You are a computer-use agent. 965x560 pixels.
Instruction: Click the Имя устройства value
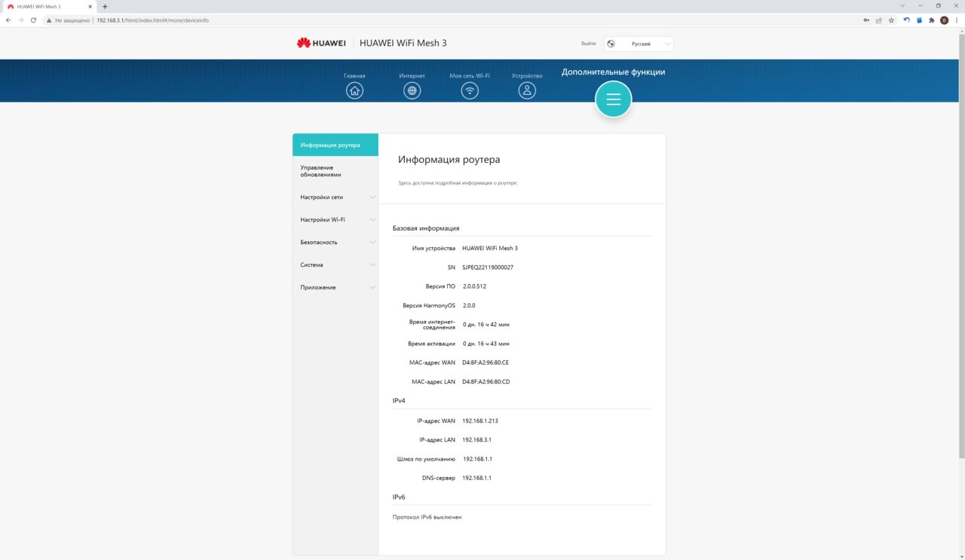(x=490, y=248)
